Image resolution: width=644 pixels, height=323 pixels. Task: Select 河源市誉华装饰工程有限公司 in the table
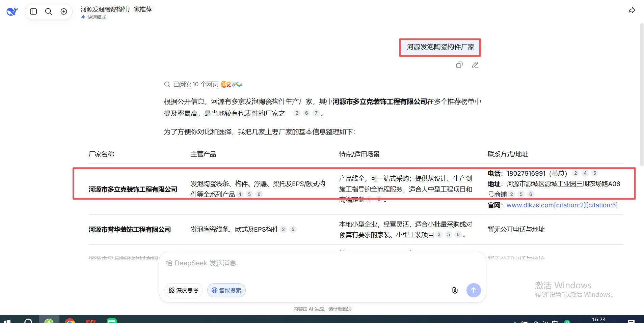130,230
